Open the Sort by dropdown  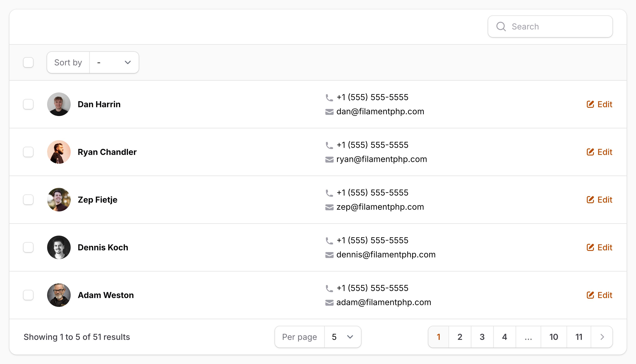coord(114,62)
